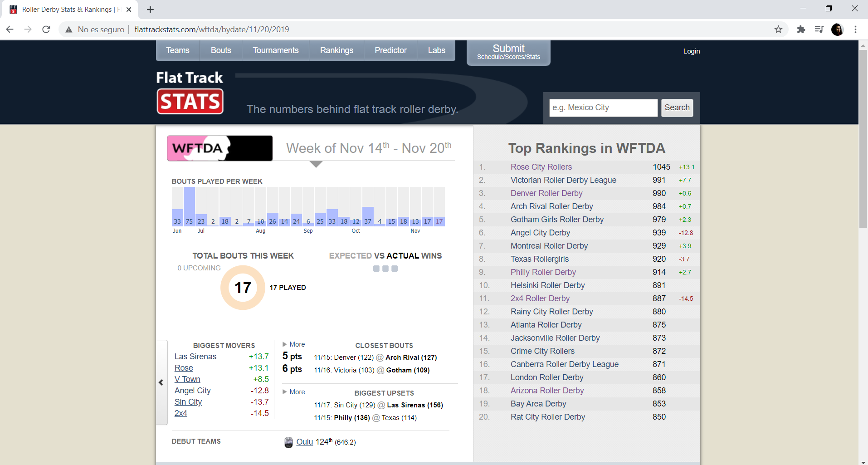Open Arch Rival Roller Derby ranking
Screen dimensions: 868x465
(551, 206)
